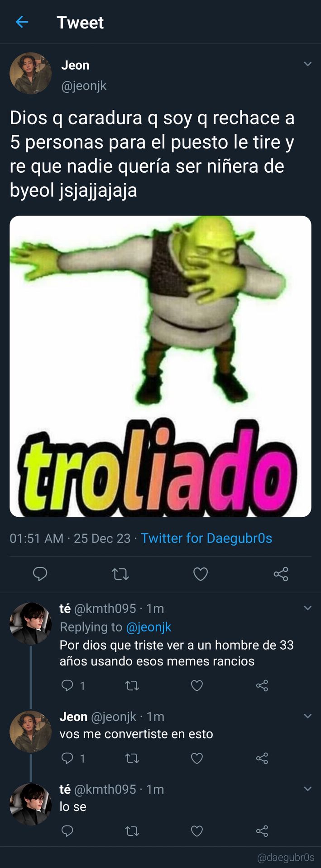This screenshot has height=868, width=321.
Task: Retweet té's reply about memes rancios
Action: coord(132,686)
